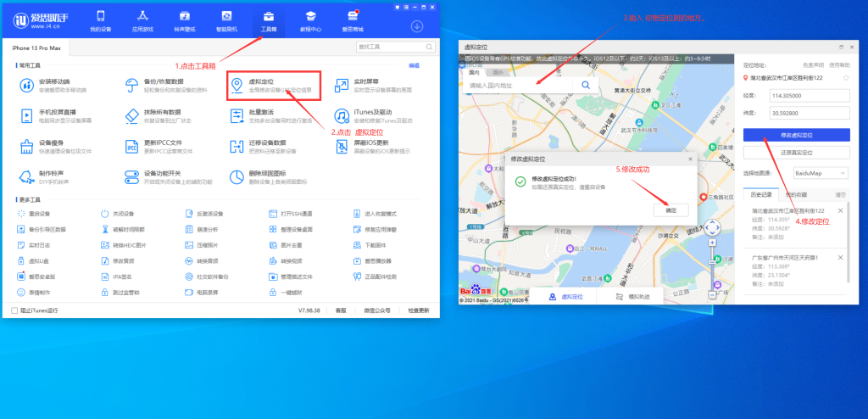This screenshot has height=419, width=868.
Task: Switch to 模拟轨迹 bottom tab
Action: click(631, 297)
